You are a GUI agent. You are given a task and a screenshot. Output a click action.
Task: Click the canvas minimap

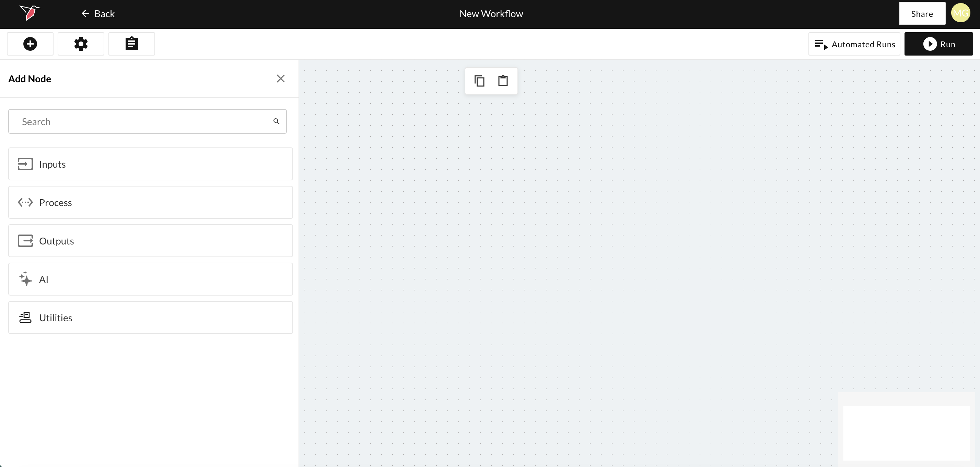[x=906, y=433]
